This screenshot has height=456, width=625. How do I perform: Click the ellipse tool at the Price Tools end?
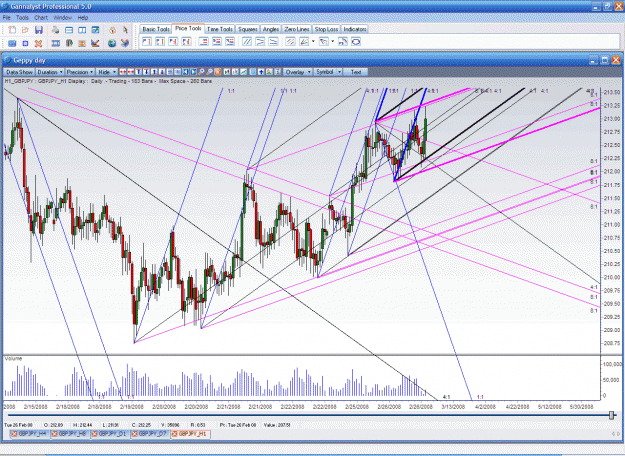(356, 41)
